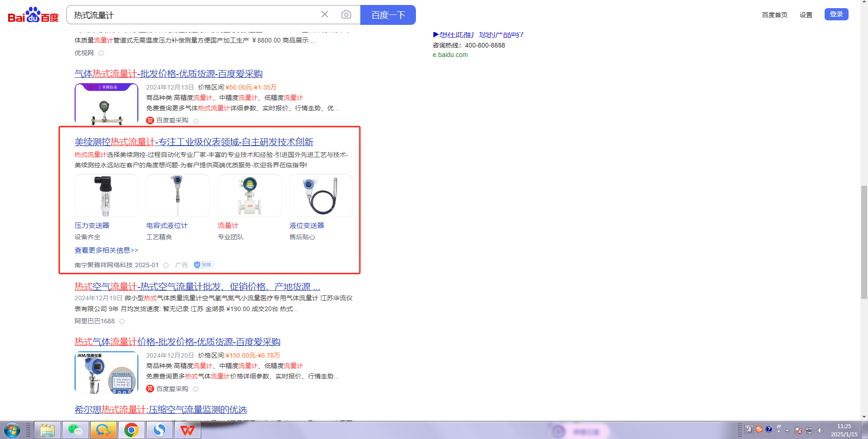This screenshot has width=868, height=439.
Task: Click the 电容式液位计 product image
Action: [178, 195]
